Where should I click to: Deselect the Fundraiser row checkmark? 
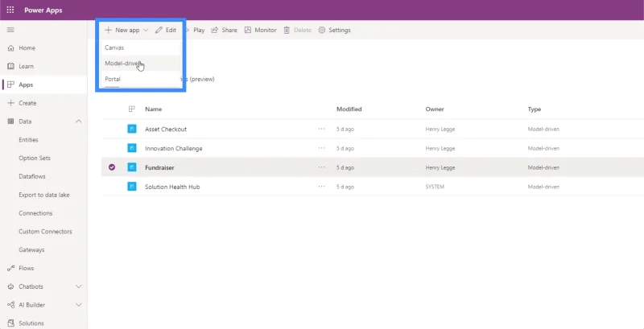tap(112, 167)
